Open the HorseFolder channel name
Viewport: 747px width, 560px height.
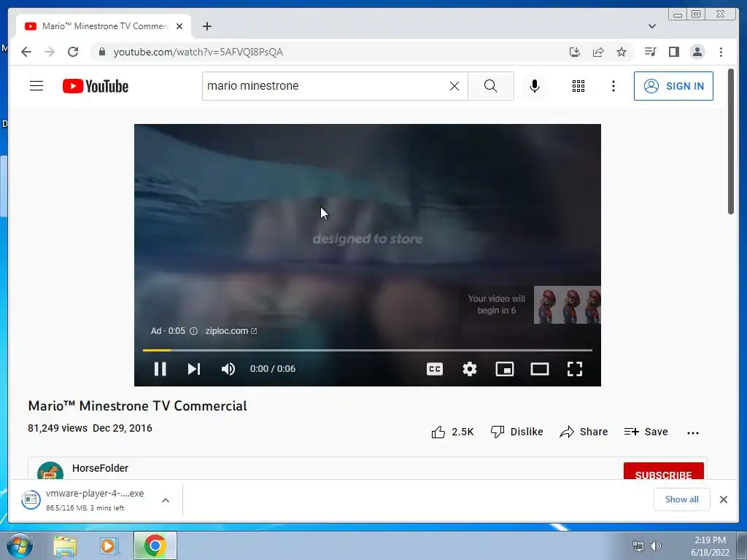click(100, 468)
